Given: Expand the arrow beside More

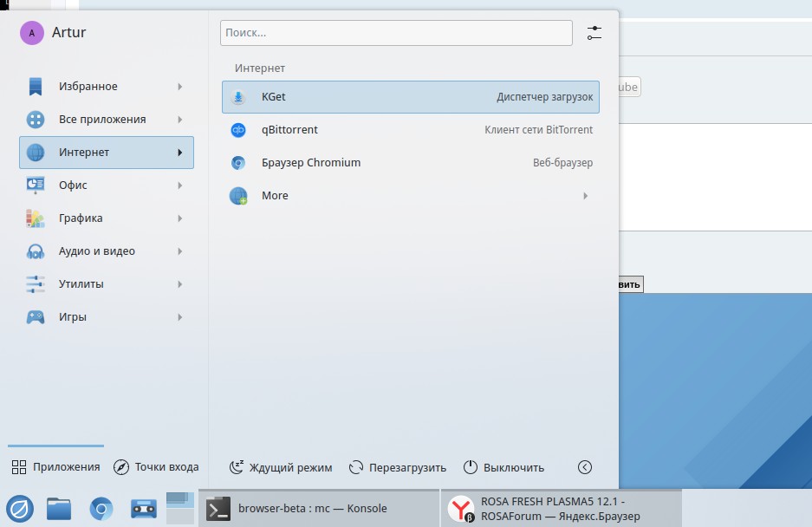Looking at the screenshot, I should [585, 196].
